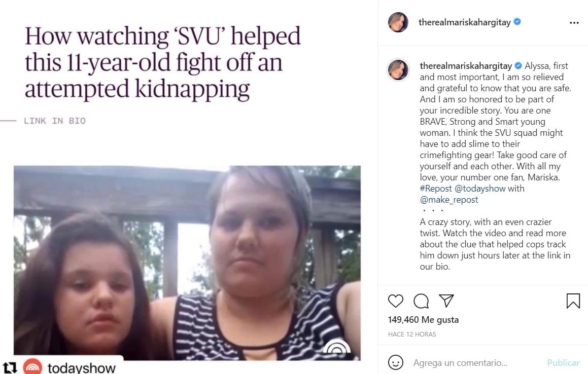Like the post with the heart icon
Screen dimensions: 588x374
click(395, 301)
